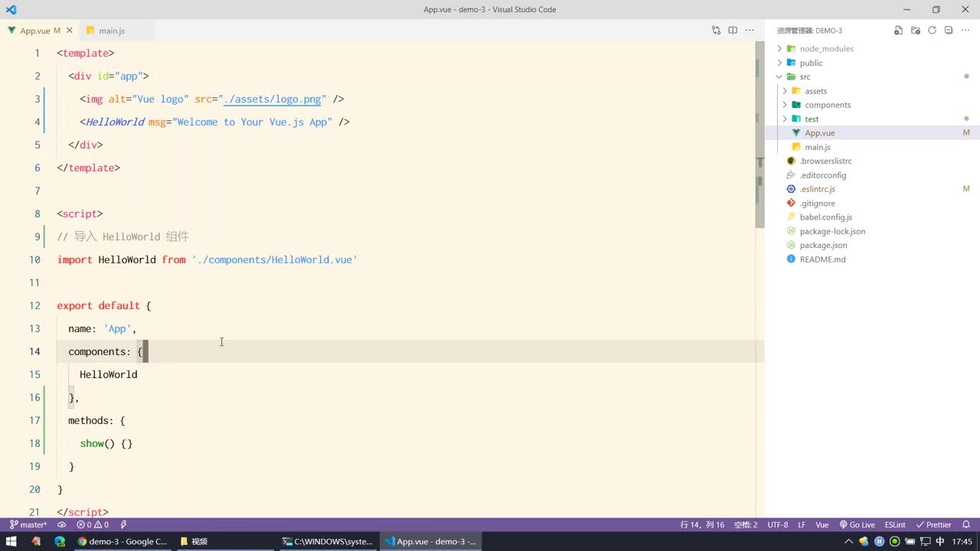
Task: Open babel.config.js file
Action: tap(825, 217)
